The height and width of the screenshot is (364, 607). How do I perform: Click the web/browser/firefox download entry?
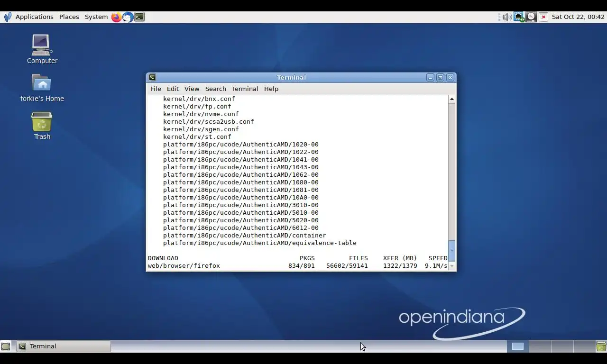184,266
